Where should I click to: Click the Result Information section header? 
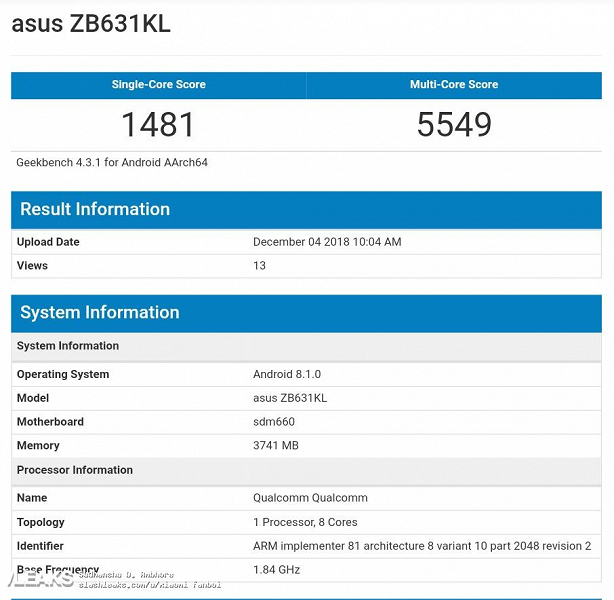[306, 210]
